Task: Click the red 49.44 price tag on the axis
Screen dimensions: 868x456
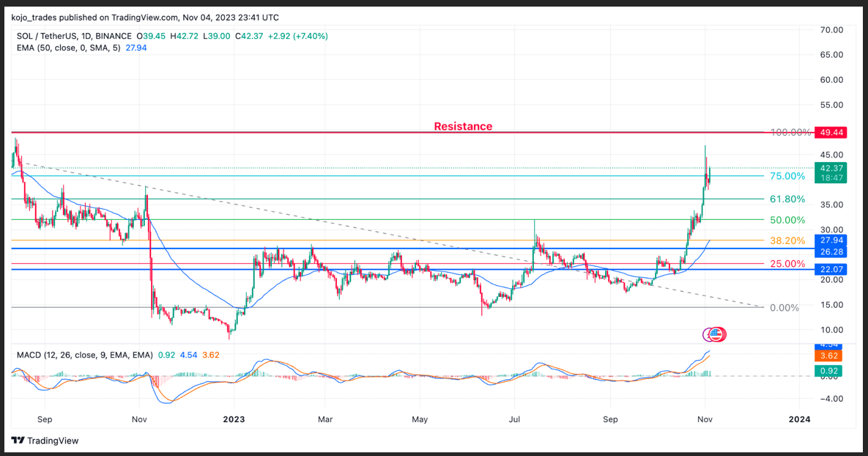Action: pos(831,132)
